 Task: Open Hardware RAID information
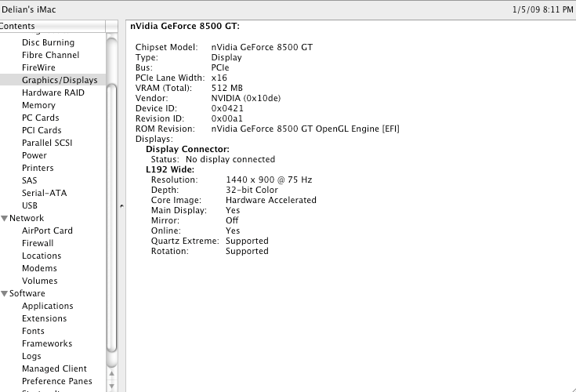(x=53, y=93)
